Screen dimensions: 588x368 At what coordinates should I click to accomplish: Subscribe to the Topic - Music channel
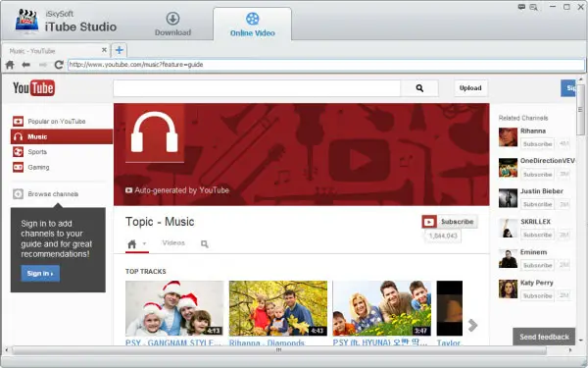[x=450, y=222]
